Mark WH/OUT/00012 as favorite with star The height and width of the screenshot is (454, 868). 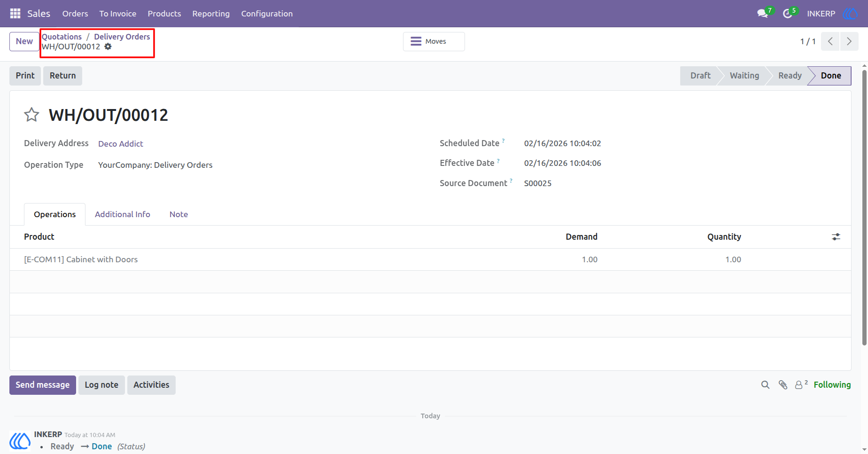[x=31, y=115]
